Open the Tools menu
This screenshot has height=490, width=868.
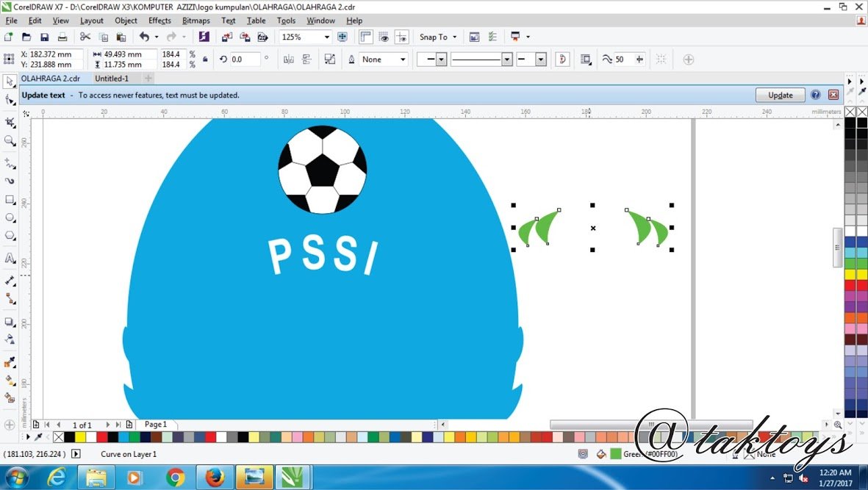click(x=286, y=21)
